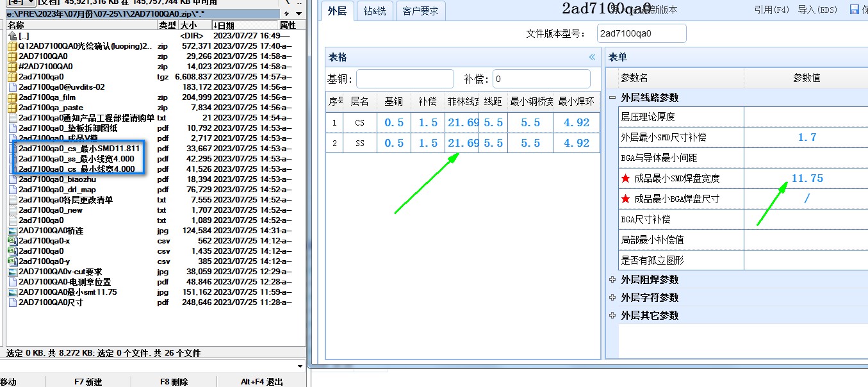
Task: Focus the 补偿 input field containing 0
Action: point(541,79)
